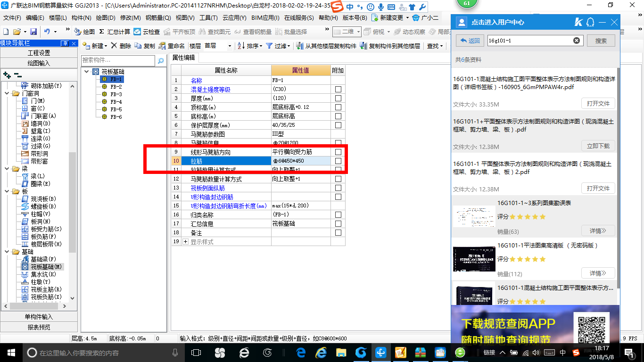The width and height of the screenshot is (644, 362).
Task: Open the 过滤 filter dropdown
Action: coord(289,46)
